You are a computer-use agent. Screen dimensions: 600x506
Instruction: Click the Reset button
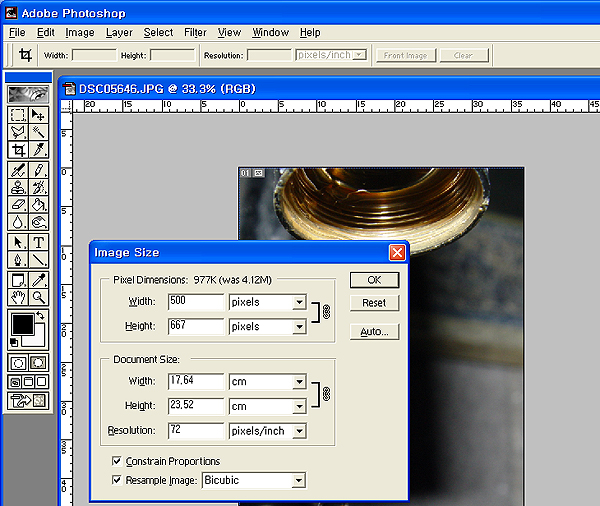click(374, 303)
